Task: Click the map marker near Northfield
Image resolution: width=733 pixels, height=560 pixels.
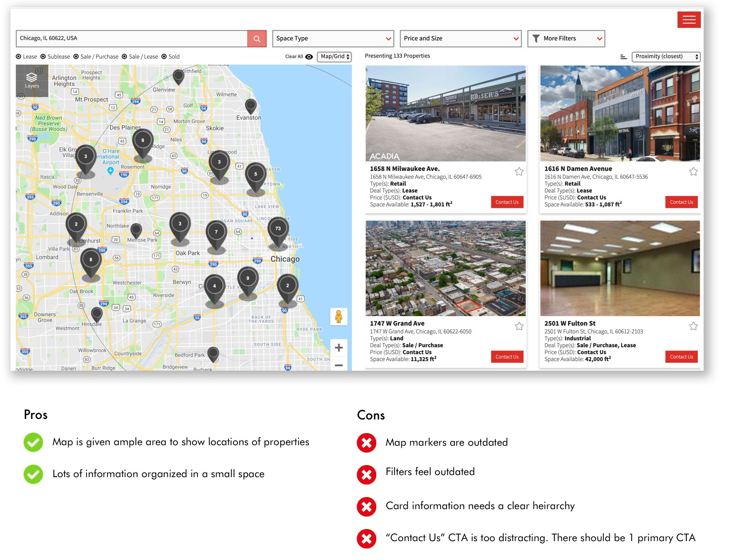Action: tap(179, 77)
